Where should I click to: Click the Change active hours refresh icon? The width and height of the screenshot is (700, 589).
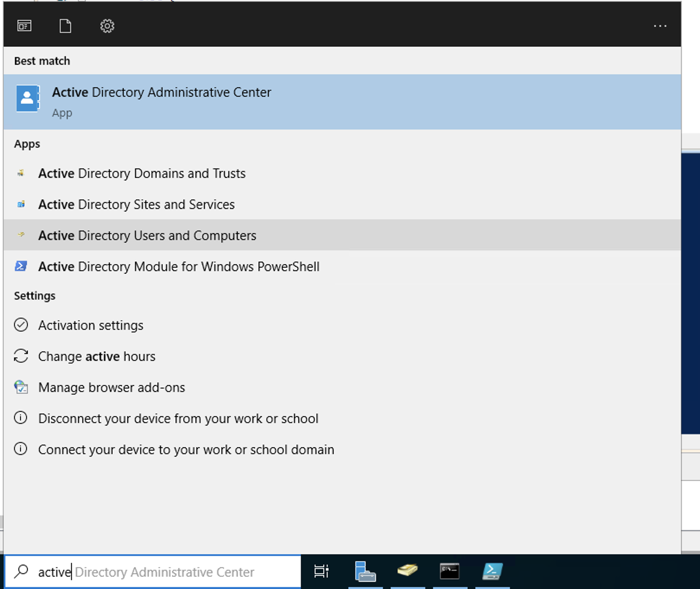pyautogui.click(x=21, y=356)
